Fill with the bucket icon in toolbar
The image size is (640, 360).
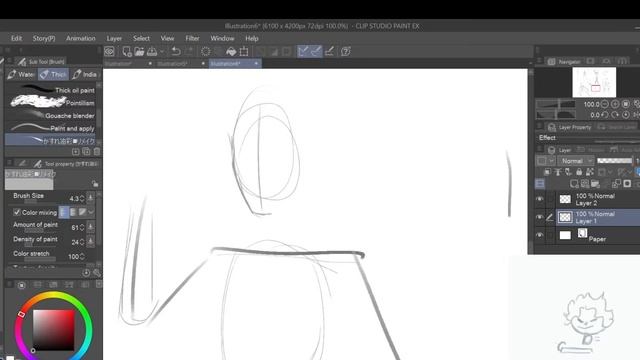pos(231,51)
